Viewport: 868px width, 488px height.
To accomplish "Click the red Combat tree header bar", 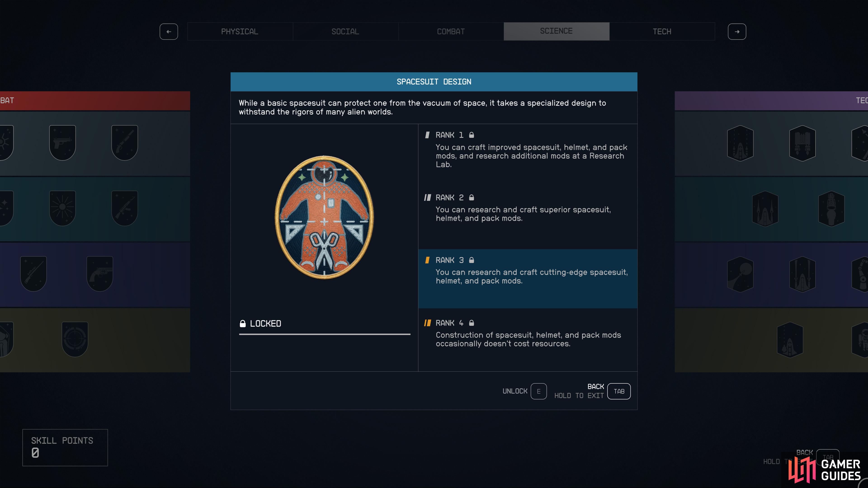I will point(95,100).
